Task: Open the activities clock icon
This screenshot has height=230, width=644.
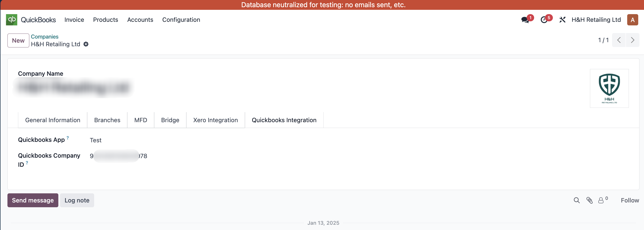Action: [544, 20]
